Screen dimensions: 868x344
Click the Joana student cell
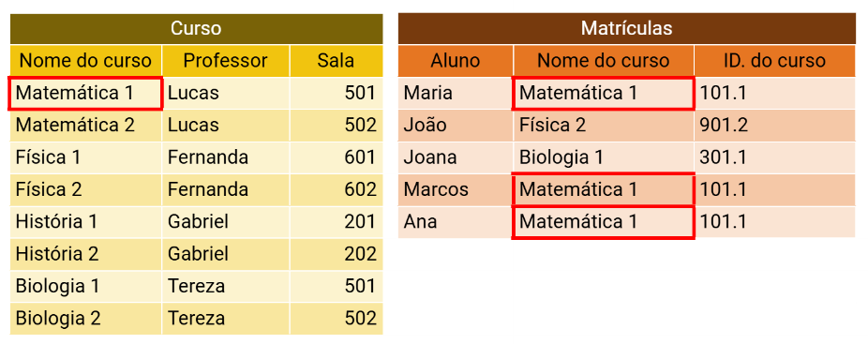(x=456, y=157)
